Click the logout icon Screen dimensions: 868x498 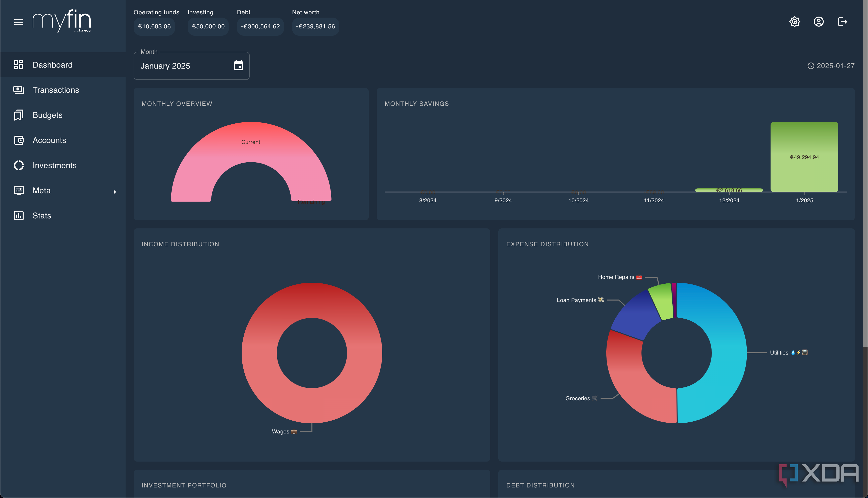click(843, 22)
